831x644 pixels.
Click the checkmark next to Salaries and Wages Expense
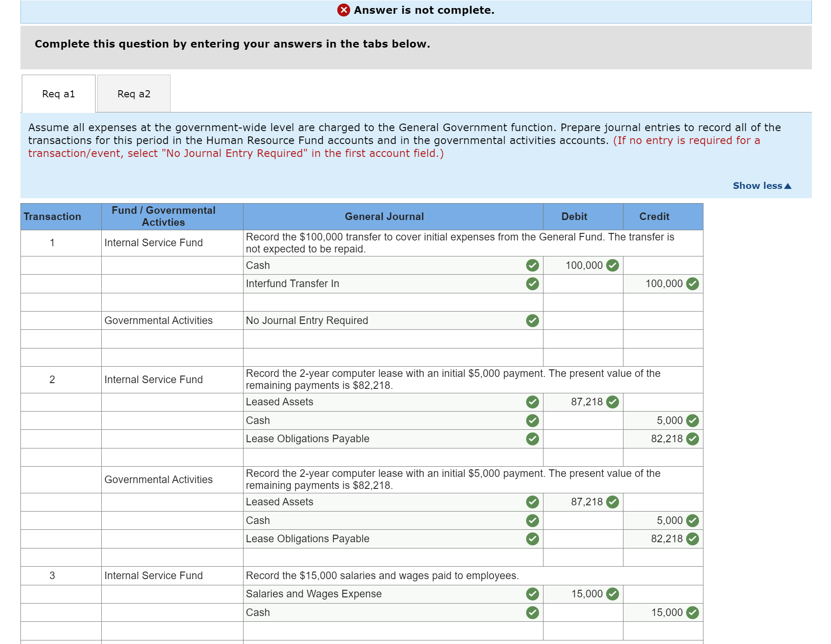click(x=532, y=594)
